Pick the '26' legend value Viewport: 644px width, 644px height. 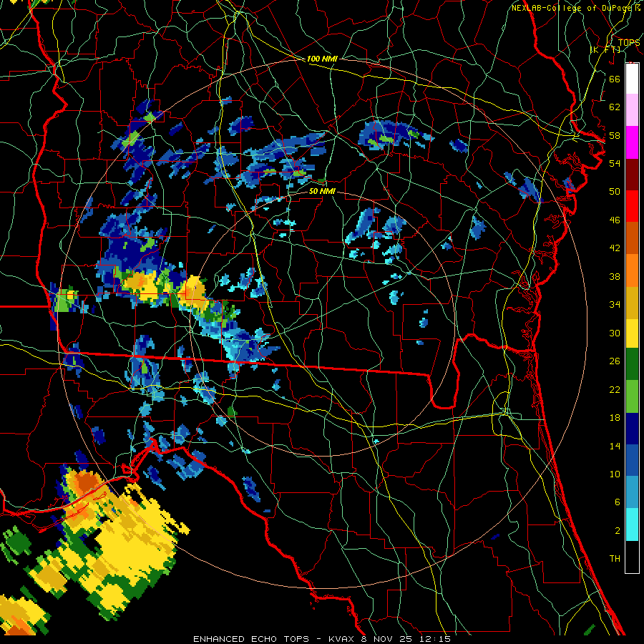[x=615, y=361]
